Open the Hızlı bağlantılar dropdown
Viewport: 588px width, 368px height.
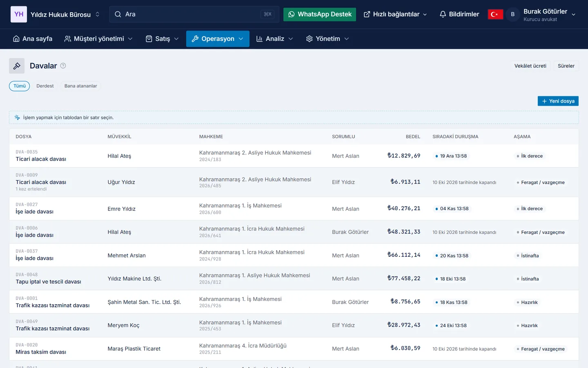point(395,14)
